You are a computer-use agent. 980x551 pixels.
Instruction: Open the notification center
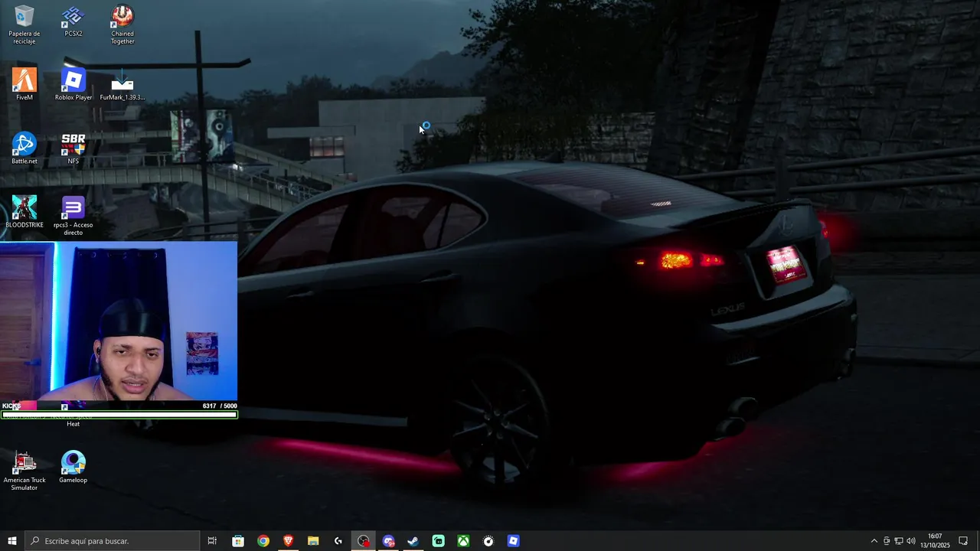tap(963, 541)
